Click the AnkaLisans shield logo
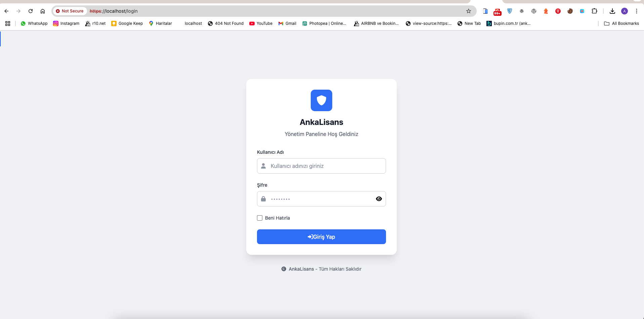 (x=321, y=100)
